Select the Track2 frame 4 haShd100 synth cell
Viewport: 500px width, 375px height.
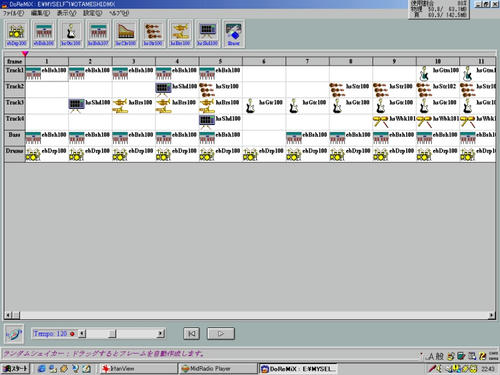tap(177, 90)
